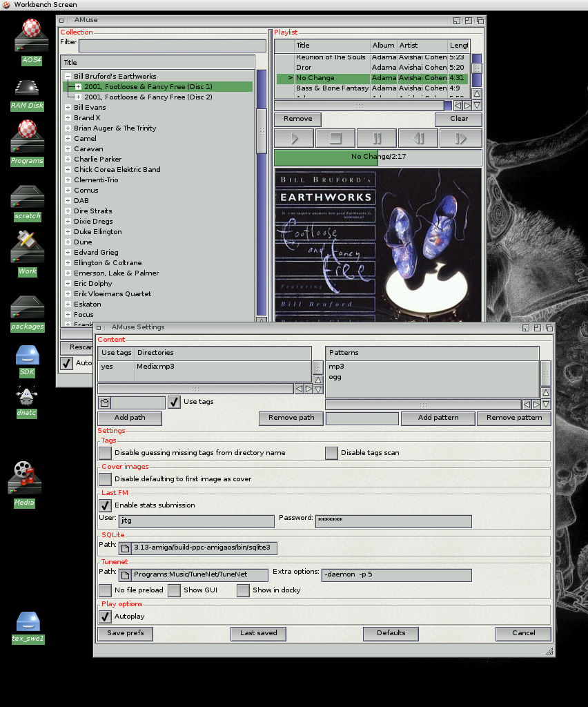Open directory chooser next to Use tags
The height and width of the screenshot is (707, 588).
point(104,403)
